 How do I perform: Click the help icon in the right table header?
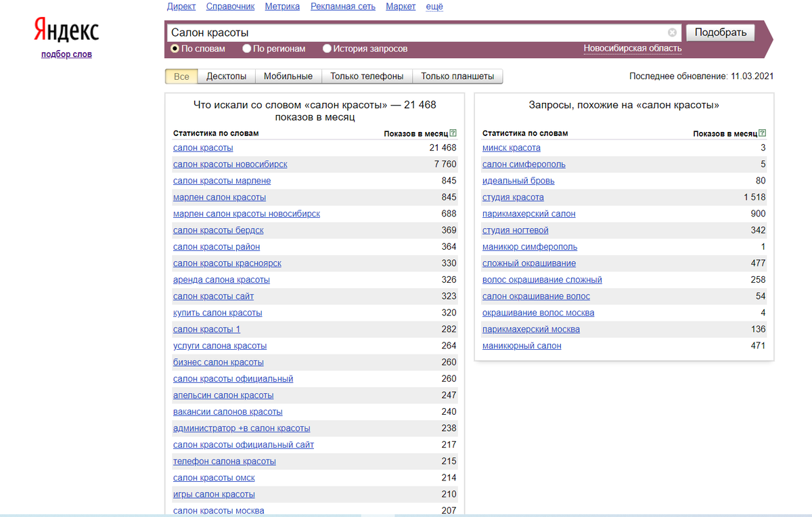pyautogui.click(x=762, y=133)
